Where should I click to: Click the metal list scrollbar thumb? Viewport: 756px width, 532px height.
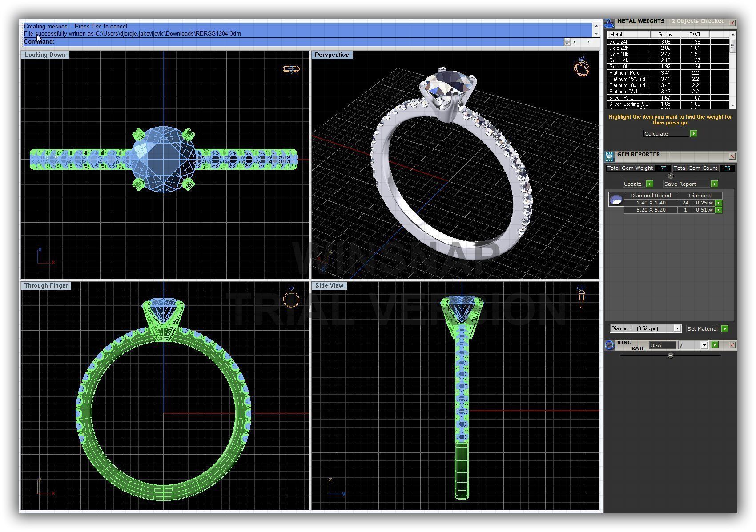pos(733,46)
